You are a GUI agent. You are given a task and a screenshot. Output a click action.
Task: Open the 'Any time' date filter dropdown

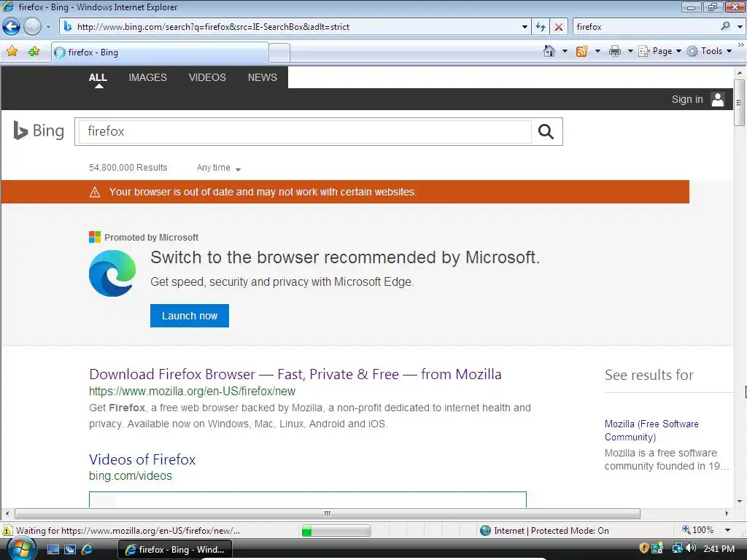pos(219,168)
